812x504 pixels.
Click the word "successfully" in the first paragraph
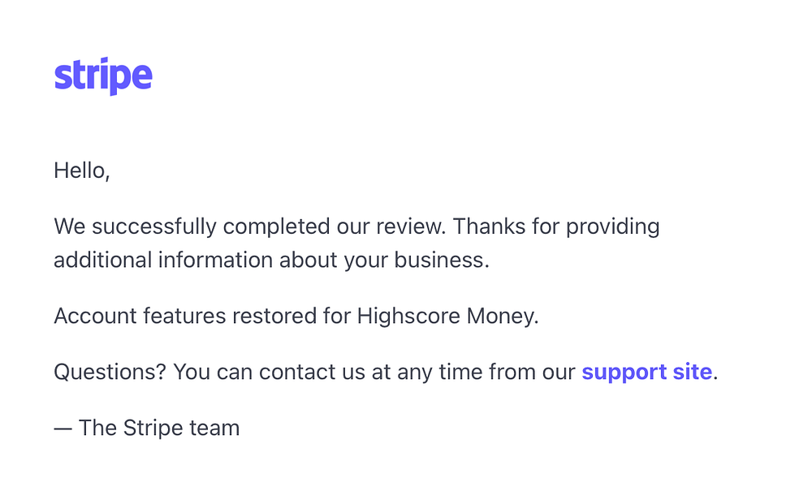tap(154, 227)
